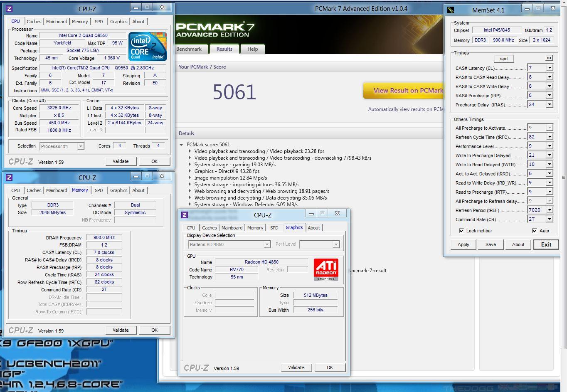Open the Refresh Cycle Time (tRFC) dropdown
Screen dimensions: 567x392
click(550, 137)
